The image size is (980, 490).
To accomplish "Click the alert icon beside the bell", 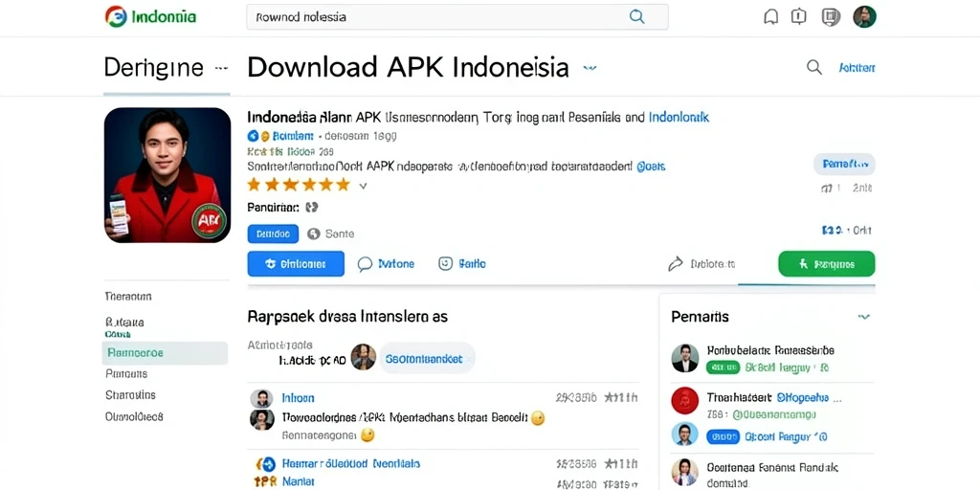I will tap(799, 17).
